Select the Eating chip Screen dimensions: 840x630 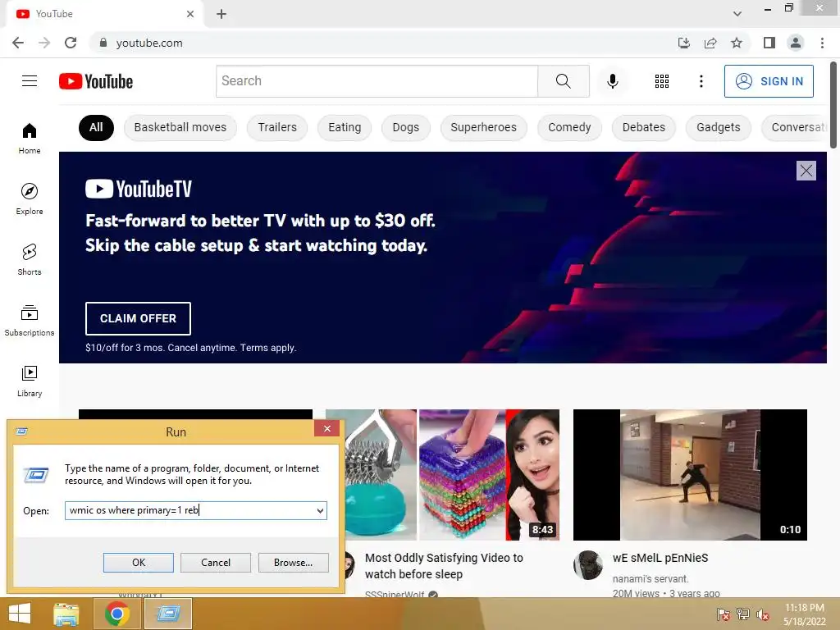click(x=345, y=127)
